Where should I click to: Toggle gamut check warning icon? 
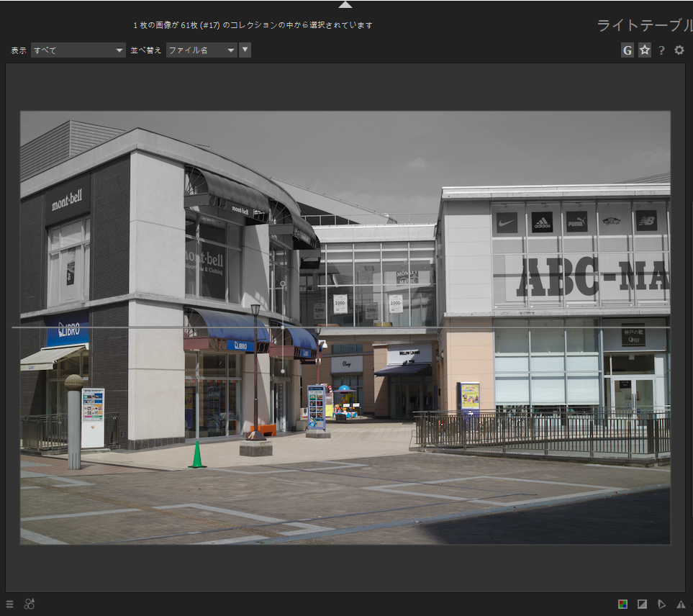pyautogui.click(x=681, y=604)
